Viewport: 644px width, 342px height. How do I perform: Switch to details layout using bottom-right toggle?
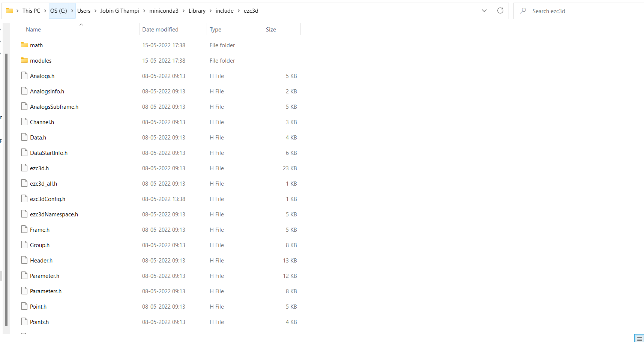pos(639,338)
